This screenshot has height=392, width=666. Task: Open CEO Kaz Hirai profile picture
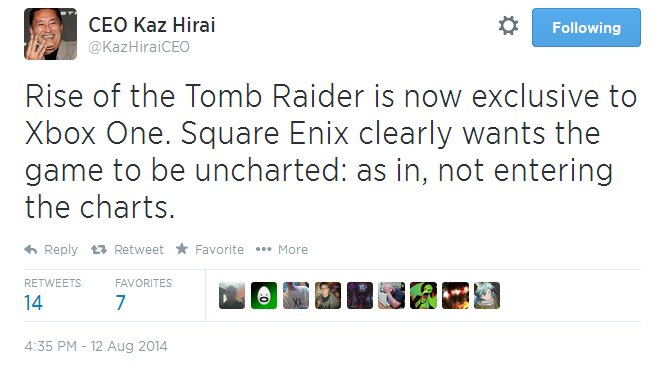point(50,34)
